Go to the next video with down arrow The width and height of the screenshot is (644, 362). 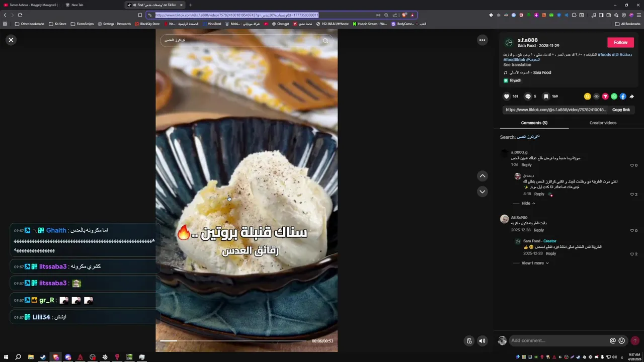482,192
